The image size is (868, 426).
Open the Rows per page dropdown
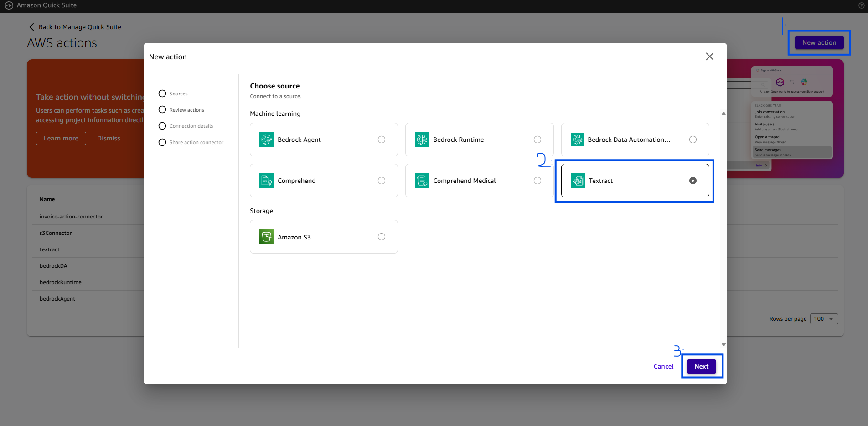(x=824, y=319)
